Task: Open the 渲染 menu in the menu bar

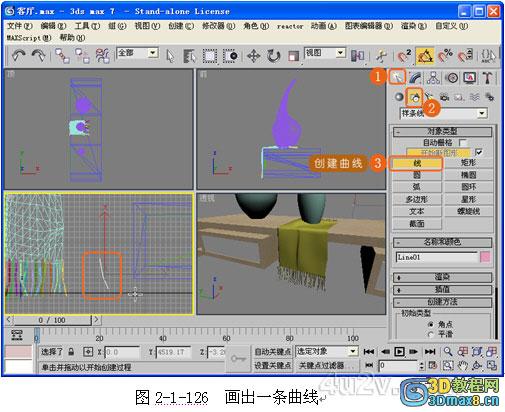Action: coord(414,26)
